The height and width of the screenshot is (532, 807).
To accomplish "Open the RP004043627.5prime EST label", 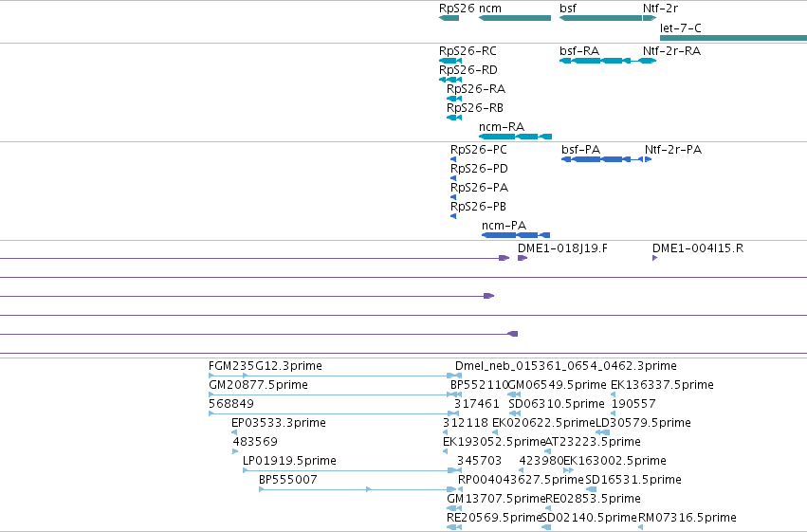I will click(x=521, y=480).
